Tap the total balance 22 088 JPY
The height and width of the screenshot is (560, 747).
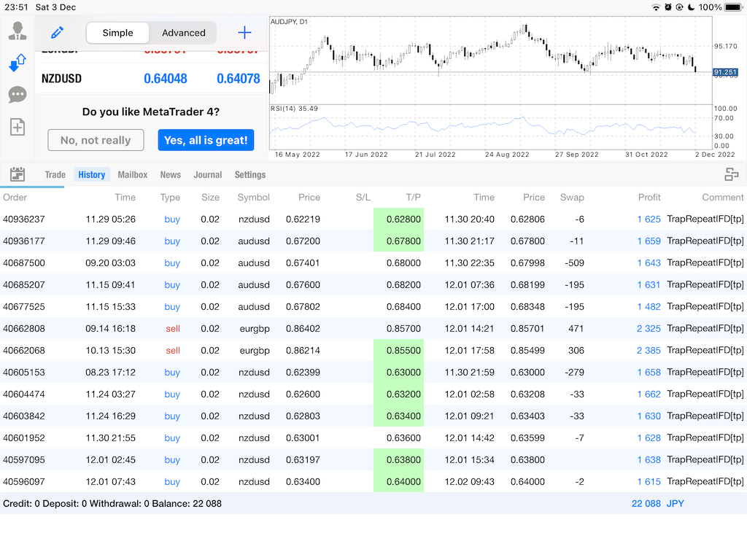pos(657,504)
